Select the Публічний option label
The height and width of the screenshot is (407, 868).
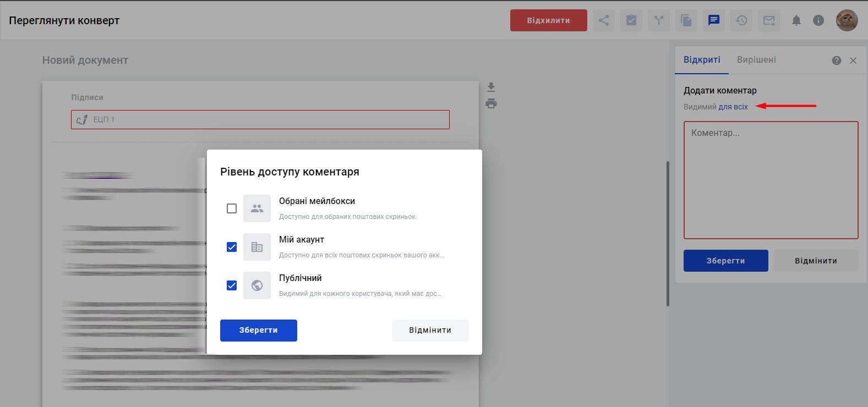[301, 278]
